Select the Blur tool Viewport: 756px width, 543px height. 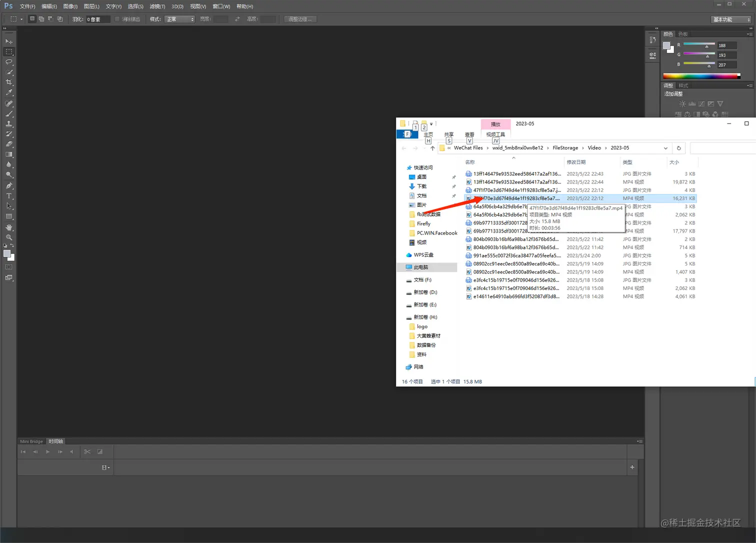pyautogui.click(x=9, y=165)
